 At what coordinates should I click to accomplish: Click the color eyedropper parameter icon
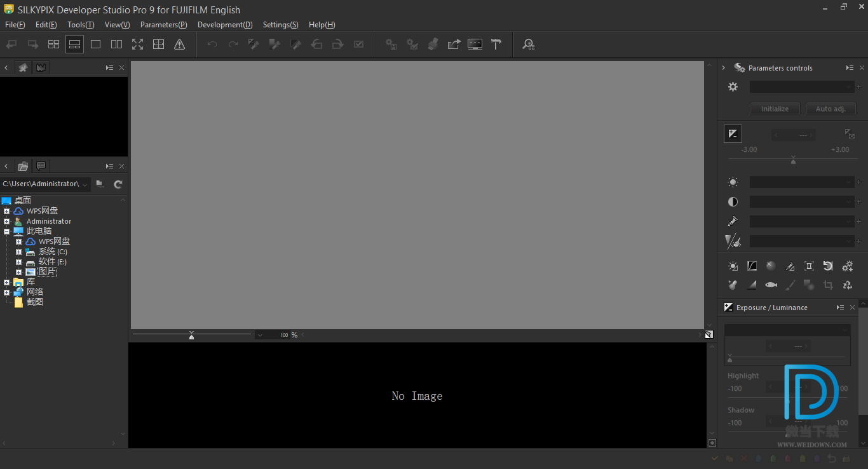[733, 221]
